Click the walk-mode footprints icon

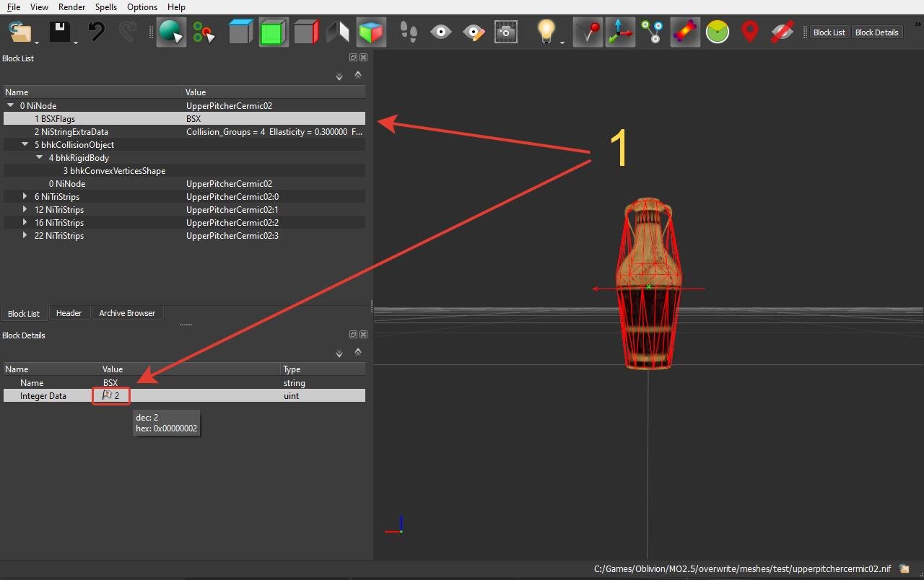coord(409,32)
